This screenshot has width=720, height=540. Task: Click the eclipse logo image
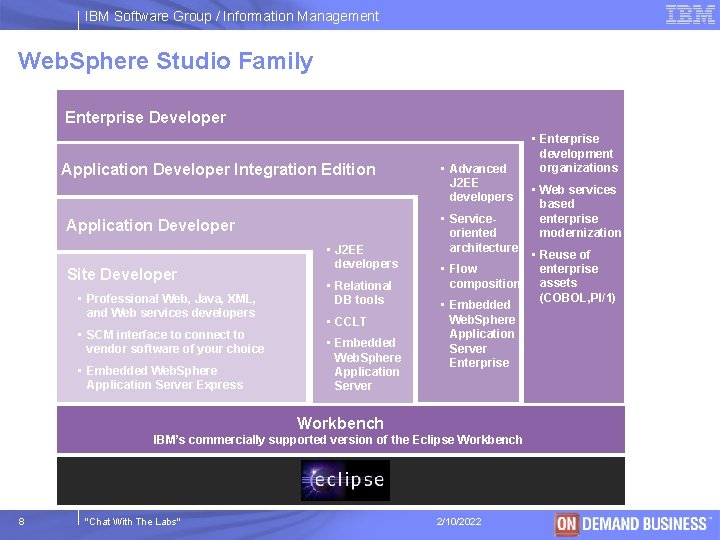tap(345, 480)
